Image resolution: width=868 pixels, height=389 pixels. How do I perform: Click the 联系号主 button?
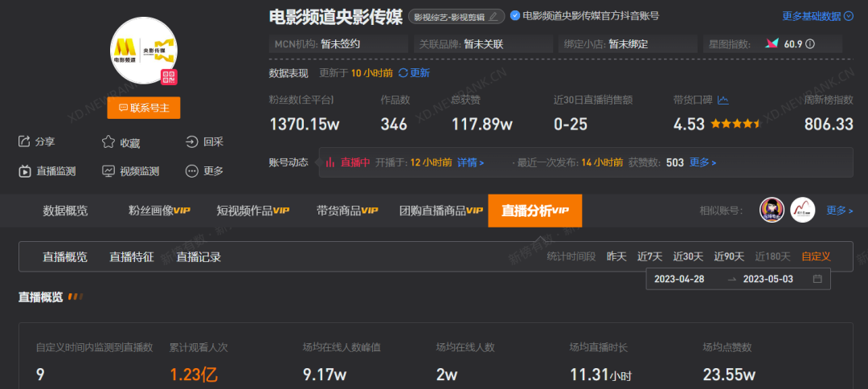(144, 108)
